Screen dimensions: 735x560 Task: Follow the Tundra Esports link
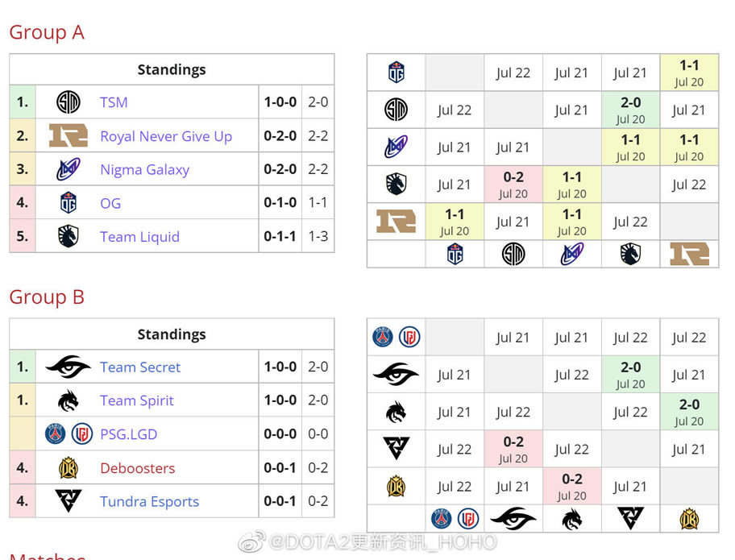[149, 501]
